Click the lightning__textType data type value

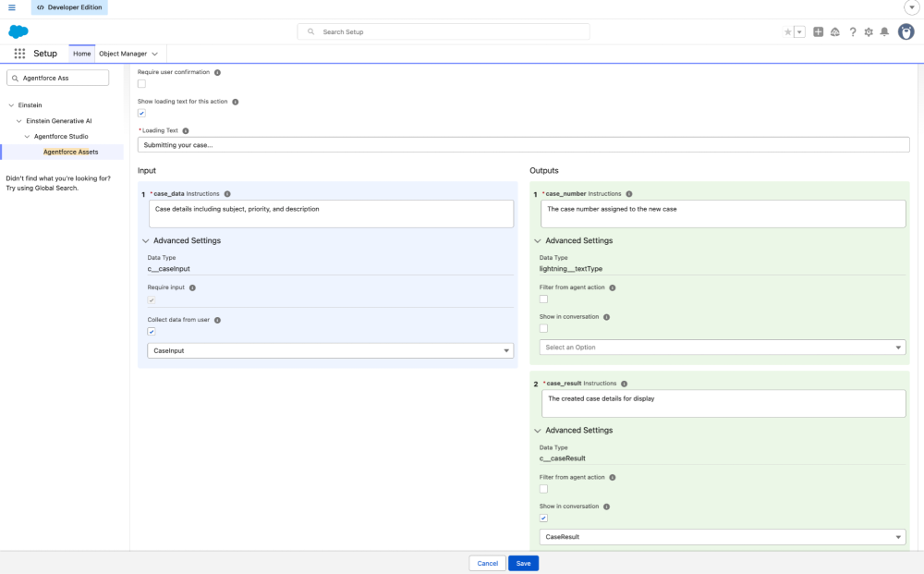click(x=570, y=269)
